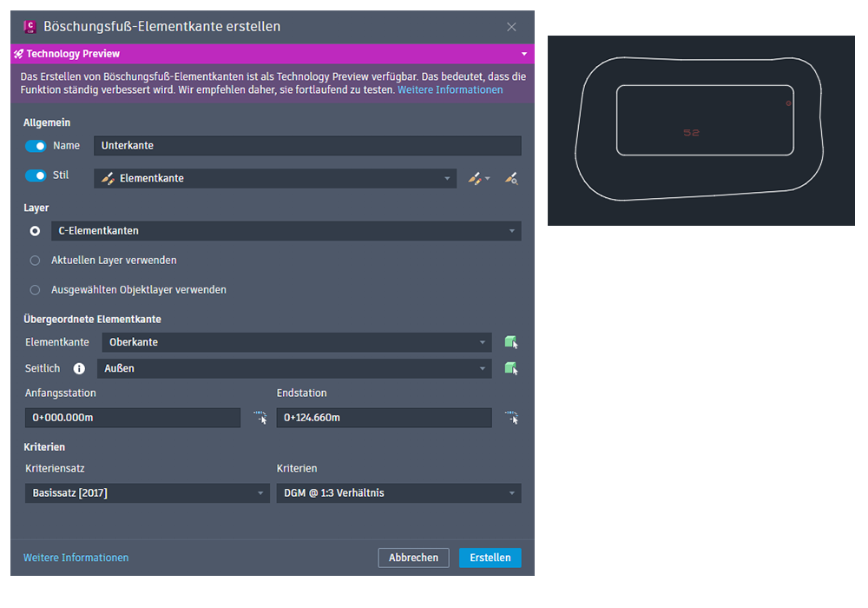Viewport: 868px width, 608px height.
Task: Open the DGM @ 1:3 Verhältnis dropdown
Action: pyautogui.click(x=398, y=492)
